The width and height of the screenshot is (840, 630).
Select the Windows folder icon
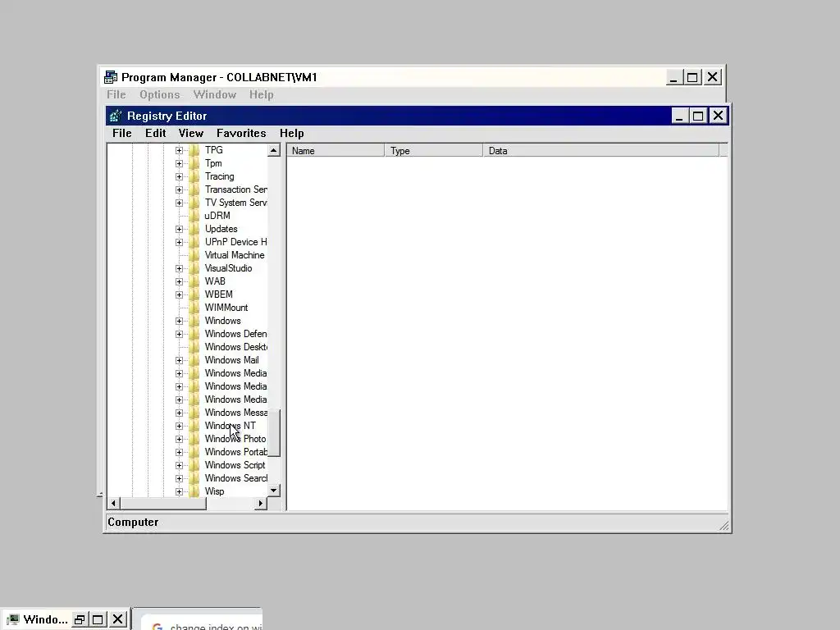194,321
